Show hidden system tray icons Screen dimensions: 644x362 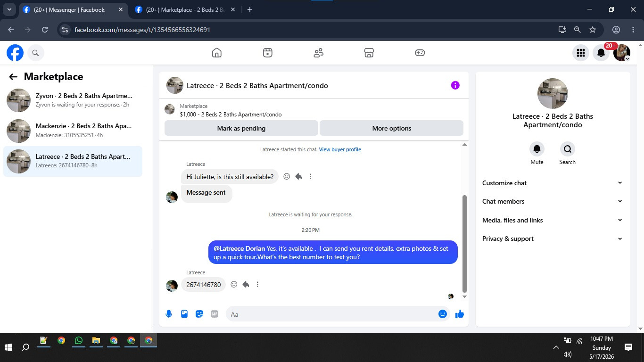(556, 347)
